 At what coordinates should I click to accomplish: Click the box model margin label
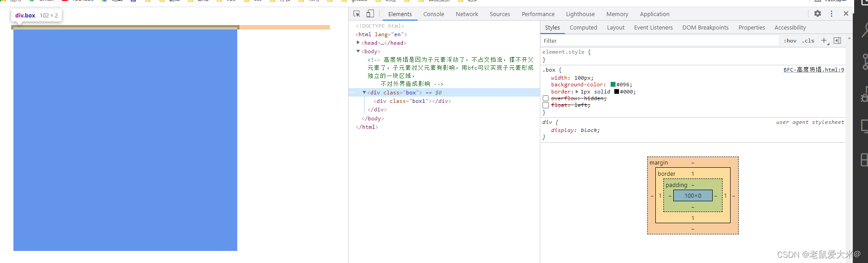[x=658, y=162]
